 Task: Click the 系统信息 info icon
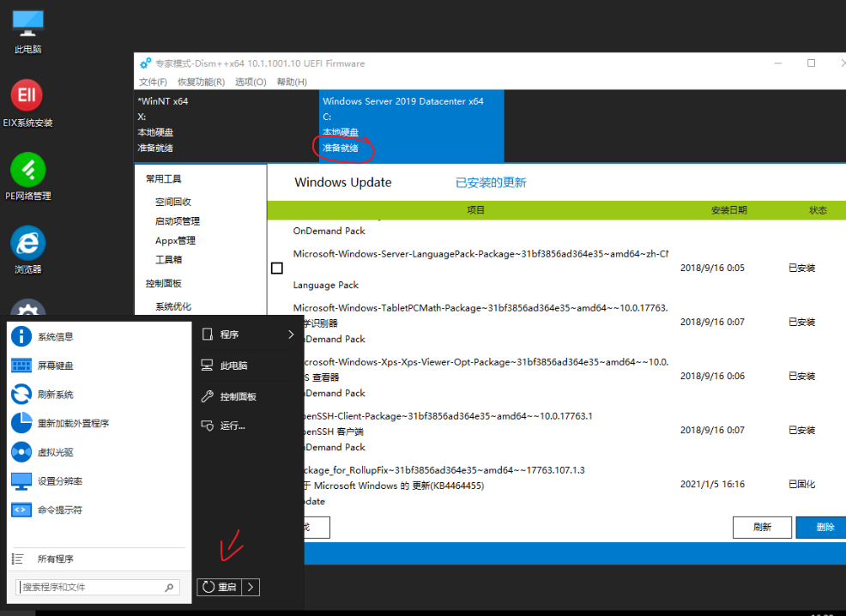(21, 336)
